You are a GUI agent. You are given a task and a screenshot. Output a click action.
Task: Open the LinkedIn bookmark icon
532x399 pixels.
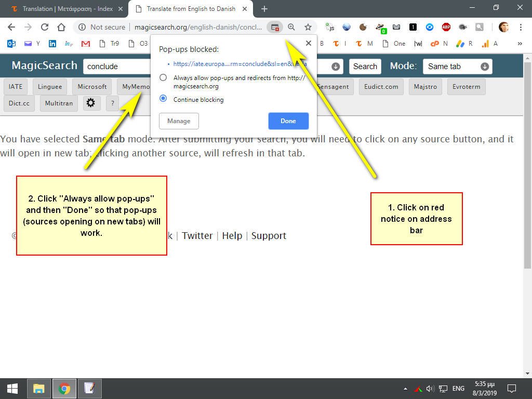point(52,44)
